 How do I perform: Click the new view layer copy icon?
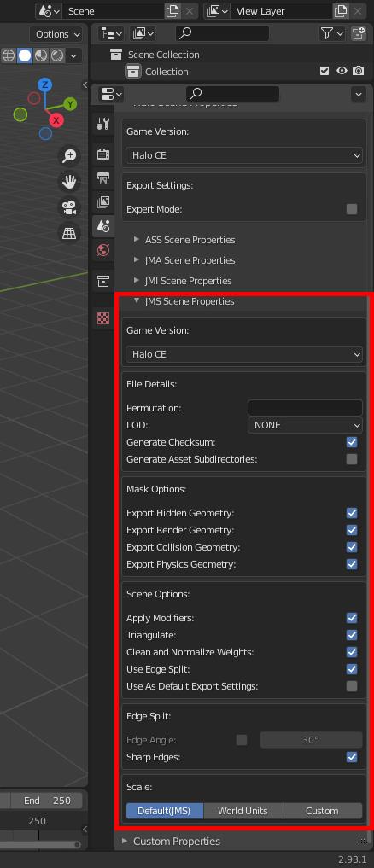pos(340,11)
